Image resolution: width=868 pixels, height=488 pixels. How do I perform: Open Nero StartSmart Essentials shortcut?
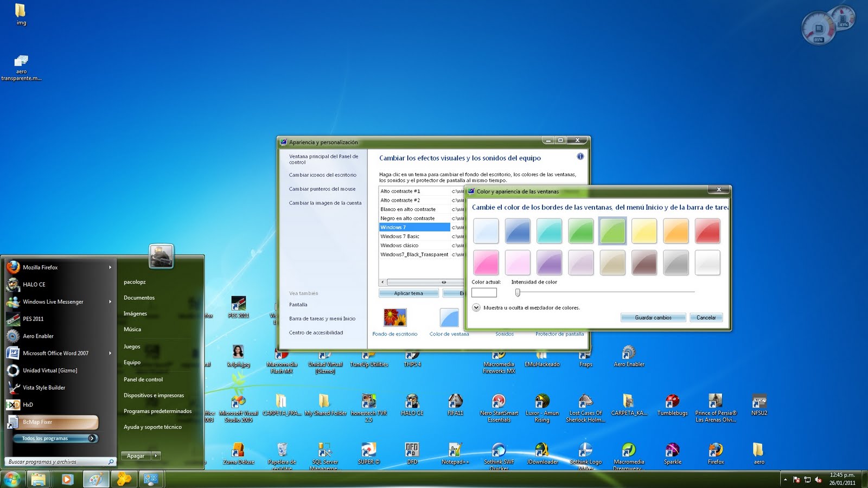[x=499, y=408]
